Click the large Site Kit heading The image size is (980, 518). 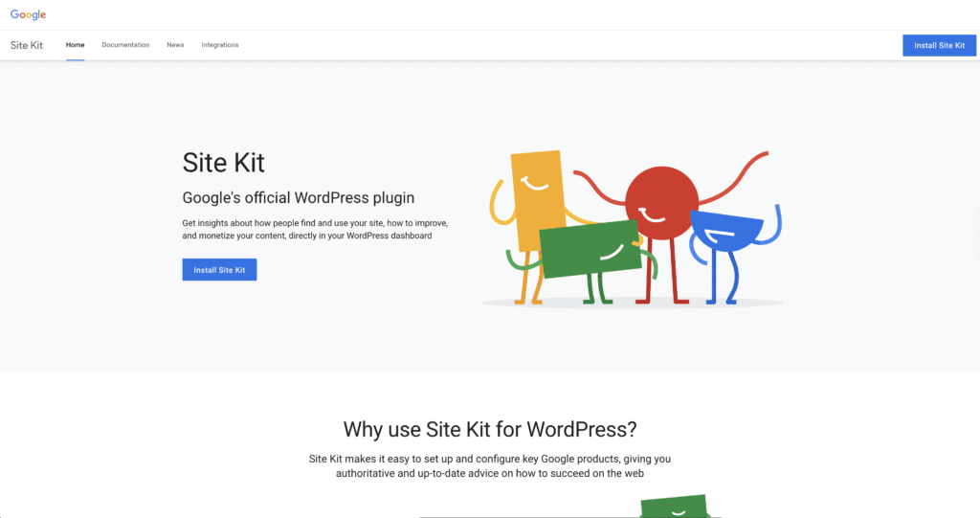point(223,163)
